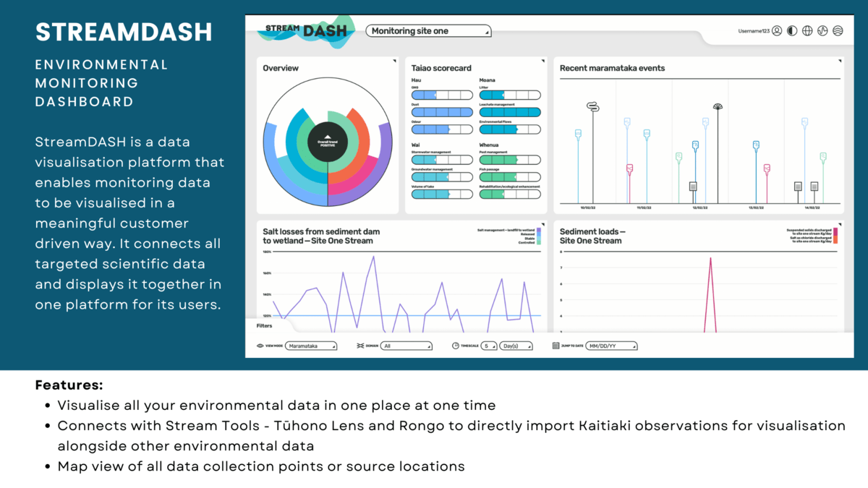Screen dimensions: 868x488
Task: Toggle dark mode with the contrast icon
Action: coord(791,30)
